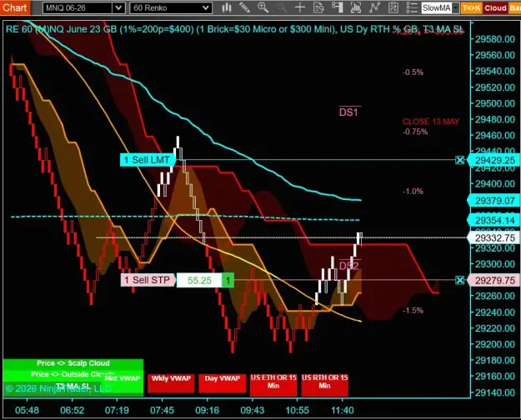Open the MNQ 06-26 instrument selector
The width and height of the screenshot is (521, 420).
[x=83, y=8]
